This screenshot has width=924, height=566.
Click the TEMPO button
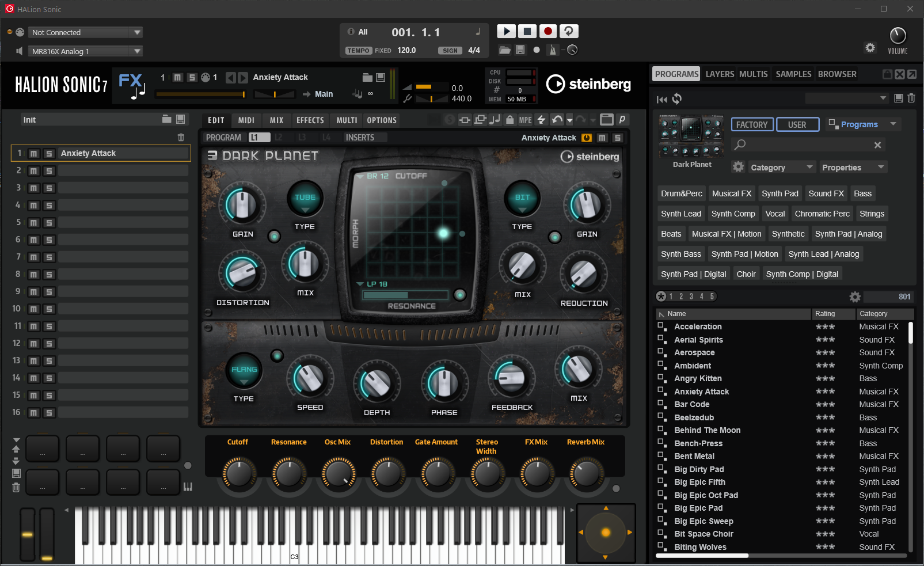[359, 51]
